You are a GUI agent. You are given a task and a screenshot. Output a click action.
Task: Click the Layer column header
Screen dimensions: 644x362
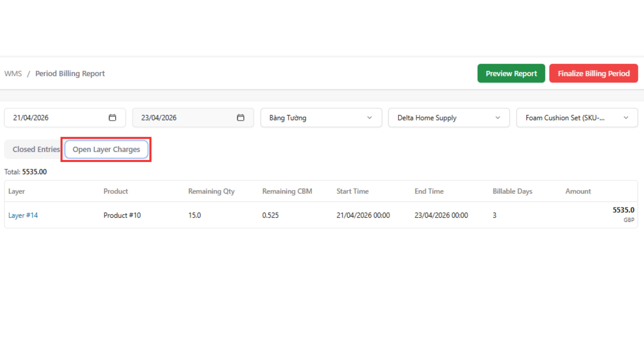[x=16, y=191]
